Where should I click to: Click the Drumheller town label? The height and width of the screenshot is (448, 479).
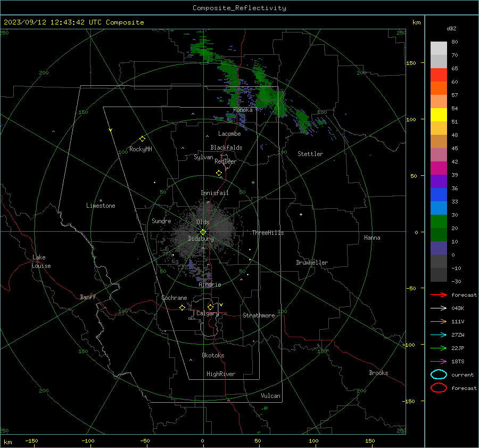click(x=312, y=263)
